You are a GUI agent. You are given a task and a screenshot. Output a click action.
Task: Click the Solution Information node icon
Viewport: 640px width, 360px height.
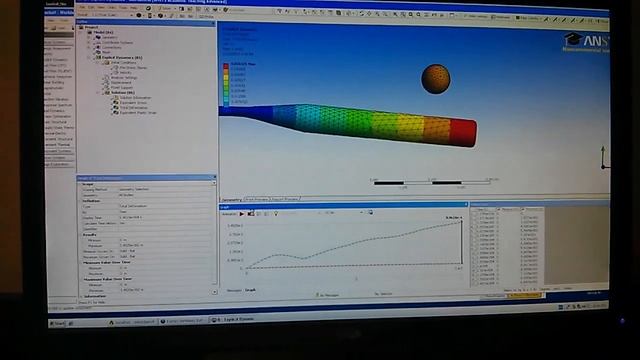pyautogui.click(x=116, y=98)
